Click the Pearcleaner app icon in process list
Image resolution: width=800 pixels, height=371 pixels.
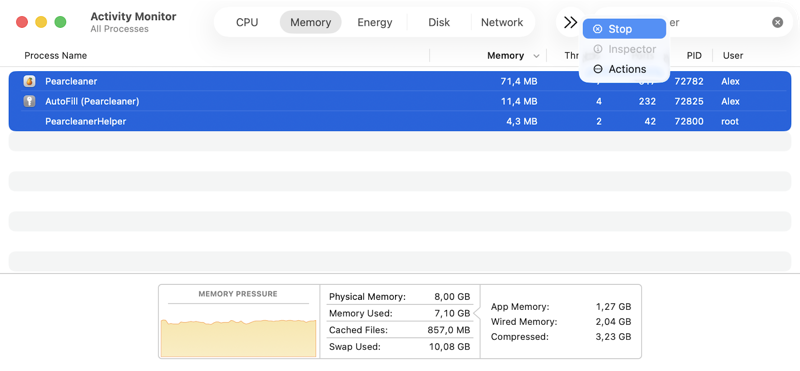[29, 81]
